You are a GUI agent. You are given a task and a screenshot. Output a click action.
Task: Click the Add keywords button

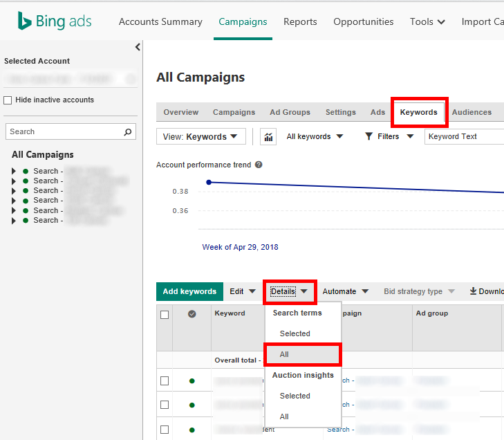190,292
